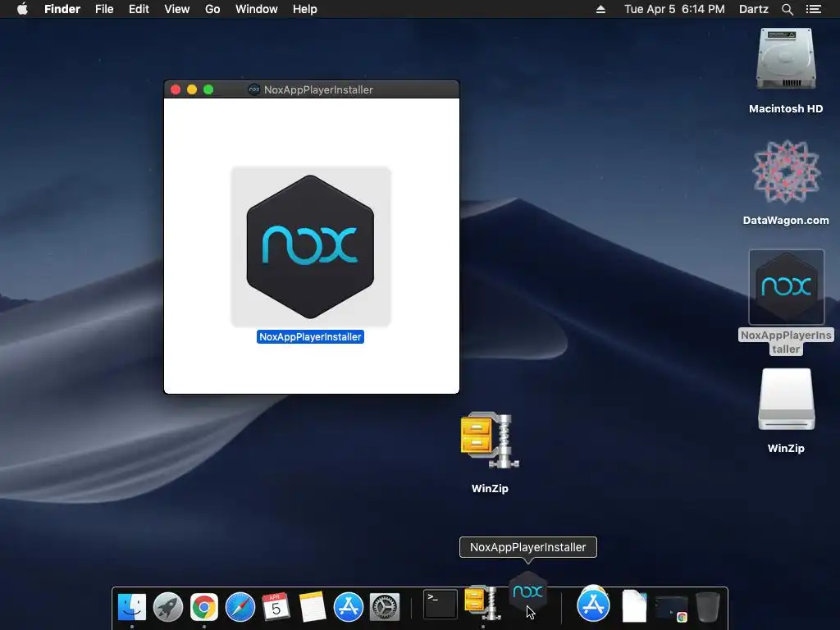Open the Finder menu in menu bar
Image resolution: width=840 pixels, height=630 pixels.
pyautogui.click(x=62, y=9)
